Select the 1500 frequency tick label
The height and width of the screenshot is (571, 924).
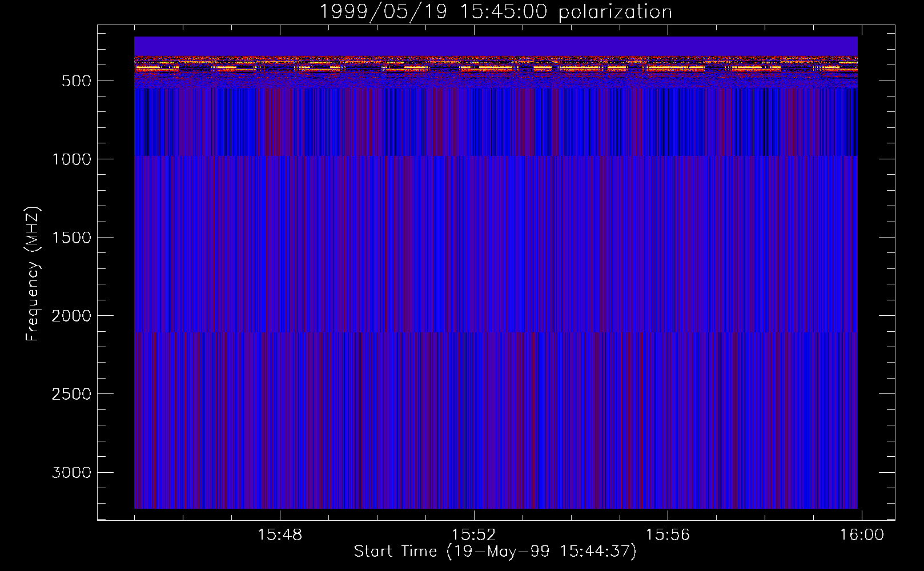pyautogui.click(x=71, y=238)
